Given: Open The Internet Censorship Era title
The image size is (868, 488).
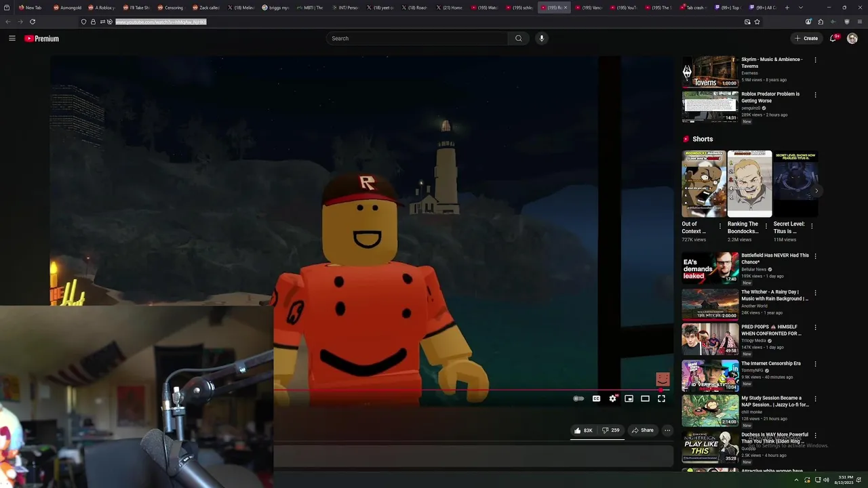Looking at the screenshot, I should (771, 363).
